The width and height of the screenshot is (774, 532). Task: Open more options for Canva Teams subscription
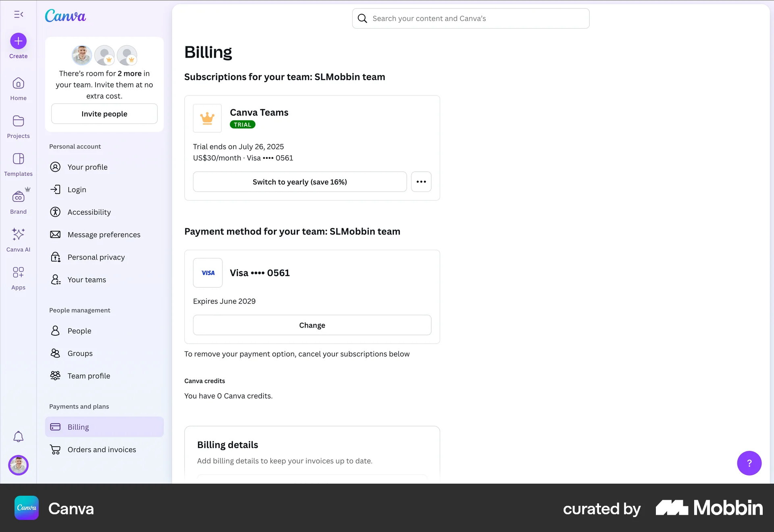[421, 182]
